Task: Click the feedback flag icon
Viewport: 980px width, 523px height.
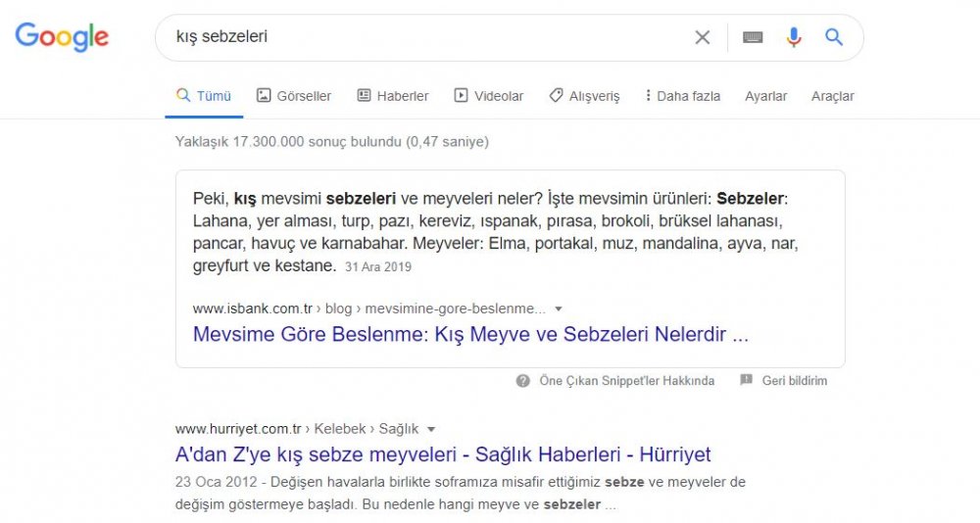Action: point(746,381)
